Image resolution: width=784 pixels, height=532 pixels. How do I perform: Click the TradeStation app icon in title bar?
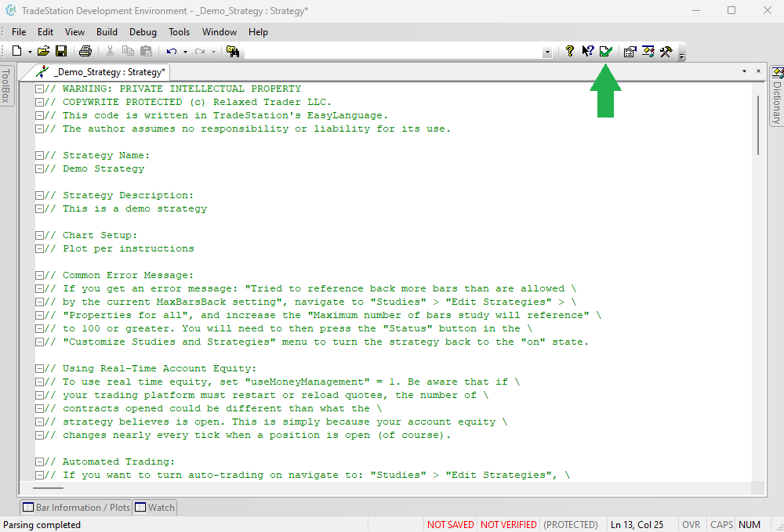click(10, 10)
